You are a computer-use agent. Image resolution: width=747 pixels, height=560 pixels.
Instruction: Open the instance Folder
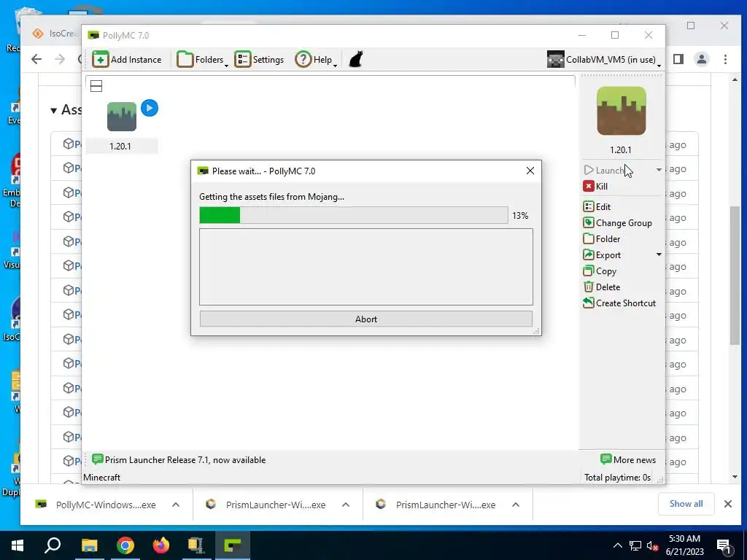pyautogui.click(x=601, y=239)
